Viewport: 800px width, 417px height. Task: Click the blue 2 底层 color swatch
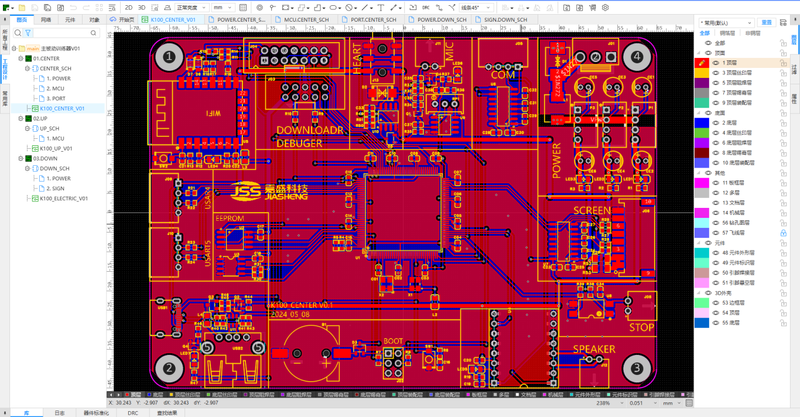[x=702, y=123]
